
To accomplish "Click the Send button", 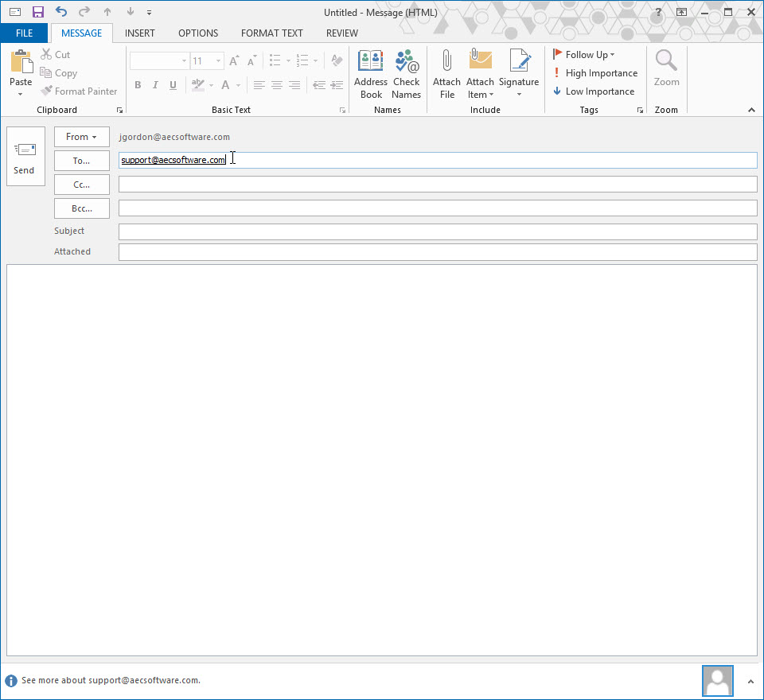I will 25,156.
